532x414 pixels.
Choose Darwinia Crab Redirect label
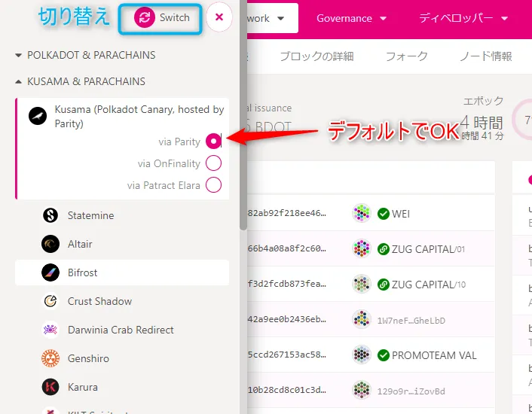click(121, 330)
